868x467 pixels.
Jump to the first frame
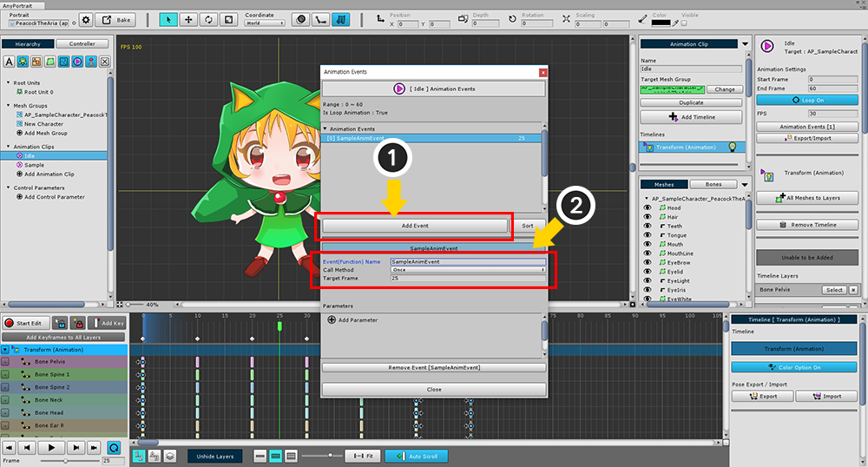[x=10, y=448]
